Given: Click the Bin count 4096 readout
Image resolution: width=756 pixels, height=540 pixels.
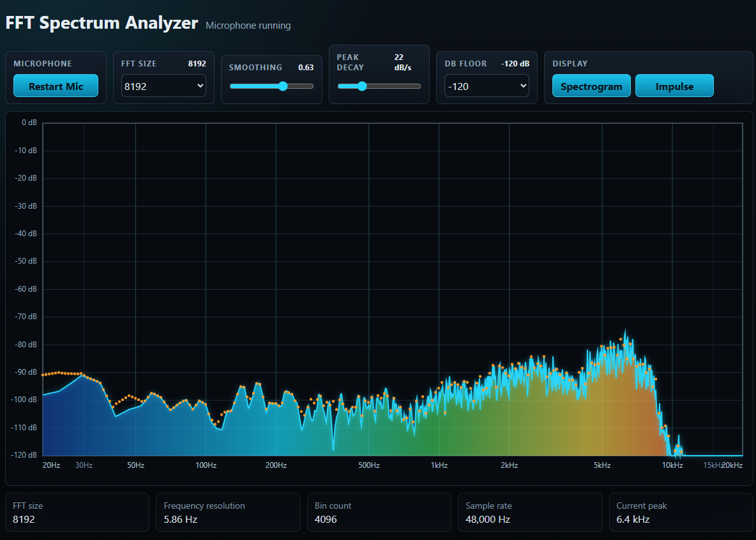Looking at the screenshot, I should click(379, 512).
